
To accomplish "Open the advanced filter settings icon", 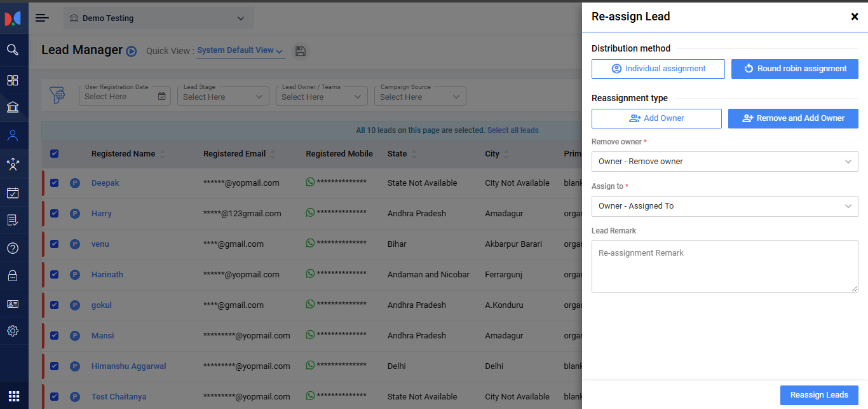I will click(x=58, y=95).
